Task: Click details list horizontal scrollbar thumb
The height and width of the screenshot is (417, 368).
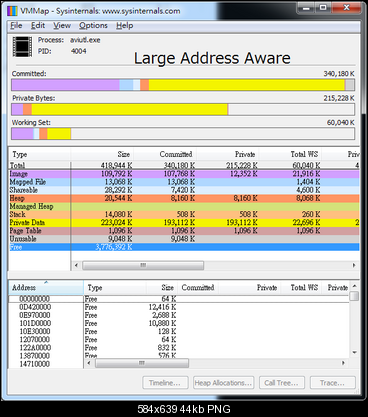Action: tap(142, 363)
